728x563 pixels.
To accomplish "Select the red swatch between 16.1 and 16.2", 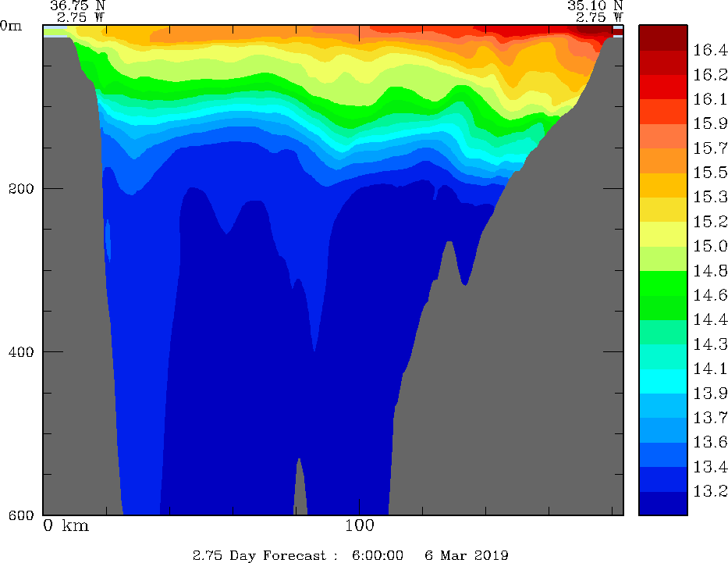I will tap(663, 87).
